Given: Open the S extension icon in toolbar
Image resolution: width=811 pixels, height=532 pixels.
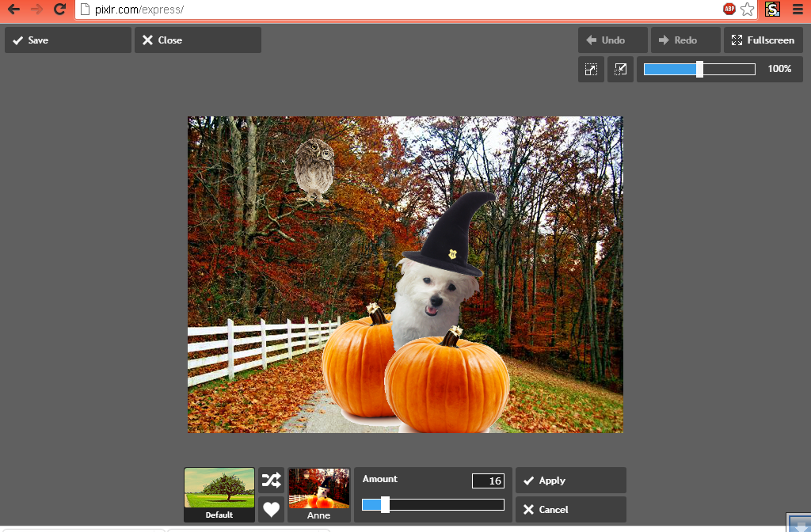Looking at the screenshot, I should click(x=772, y=9).
